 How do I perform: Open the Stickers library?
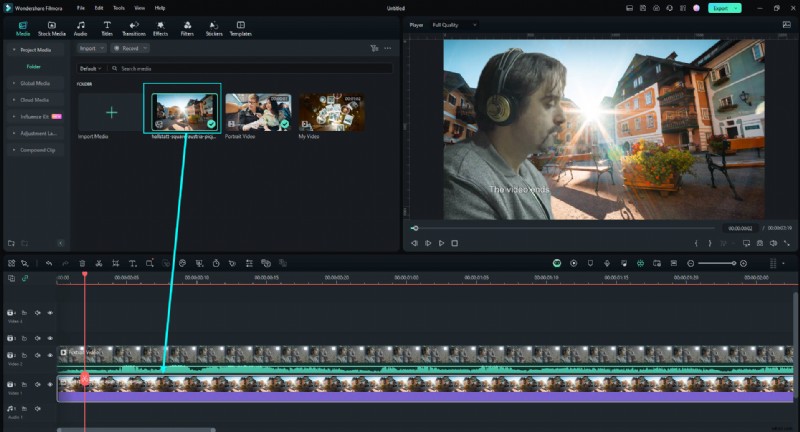214,27
